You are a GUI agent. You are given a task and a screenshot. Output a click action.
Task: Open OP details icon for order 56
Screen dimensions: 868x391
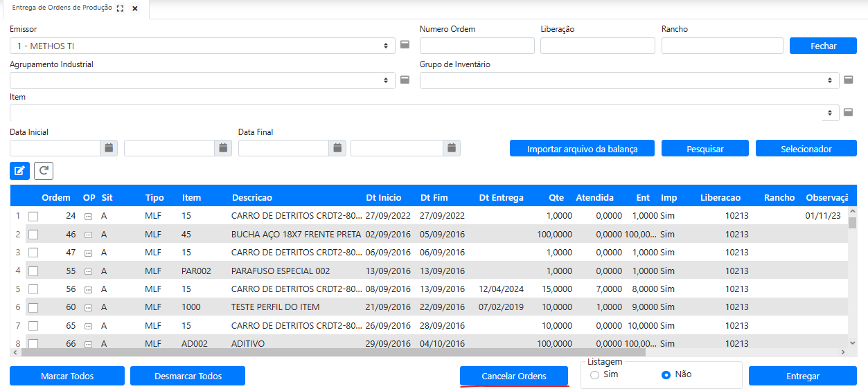click(x=88, y=289)
